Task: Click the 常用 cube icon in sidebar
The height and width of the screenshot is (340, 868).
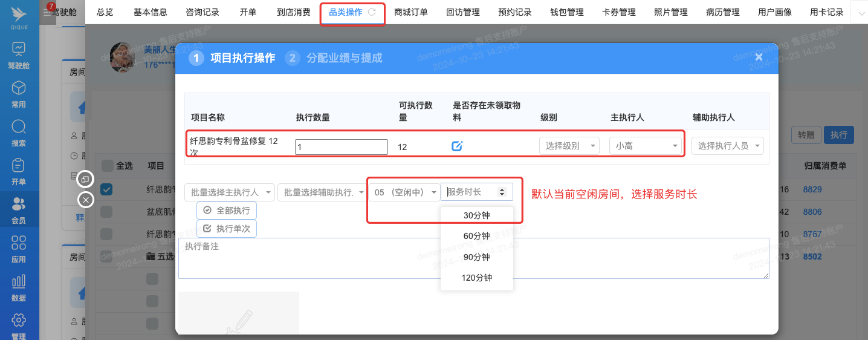Action: coord(19,88)
